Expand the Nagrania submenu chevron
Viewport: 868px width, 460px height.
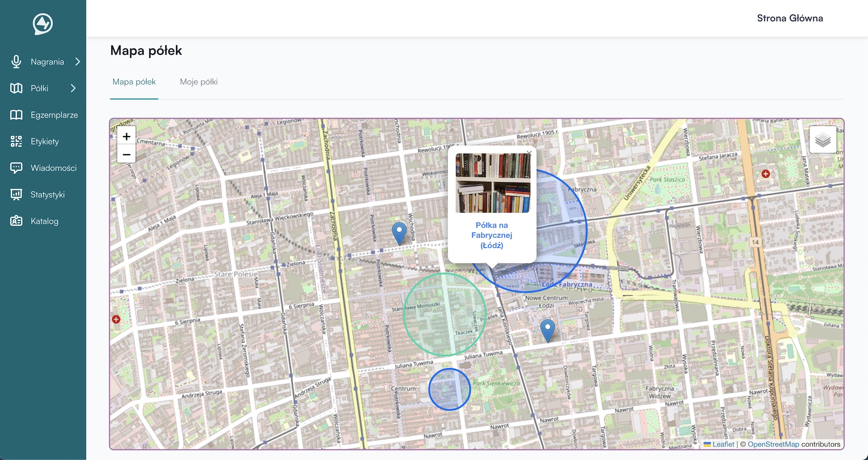pos(78,62)
